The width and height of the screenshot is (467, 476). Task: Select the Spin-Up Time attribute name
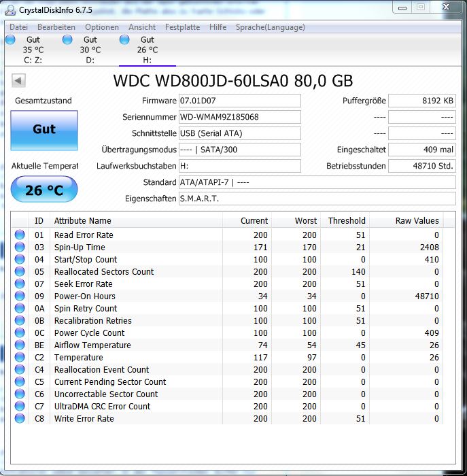[x=80, y=247]
